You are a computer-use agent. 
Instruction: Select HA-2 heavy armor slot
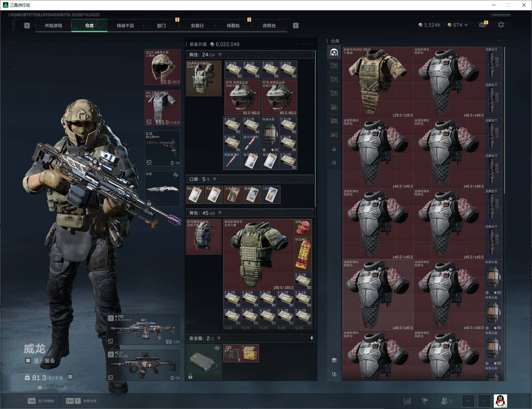coord(162,108)
